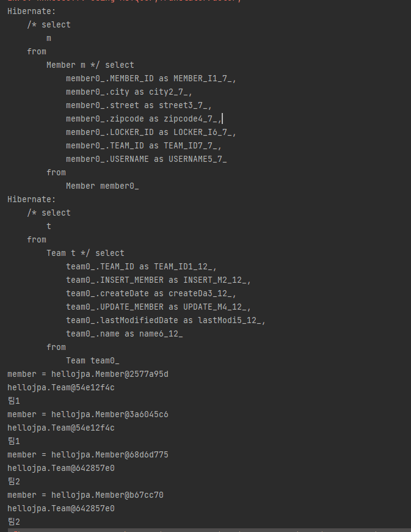This screenshot has height=532, width=411.
Task: Click the team0_.name as name6_12_ line
Action: [125, 334]
